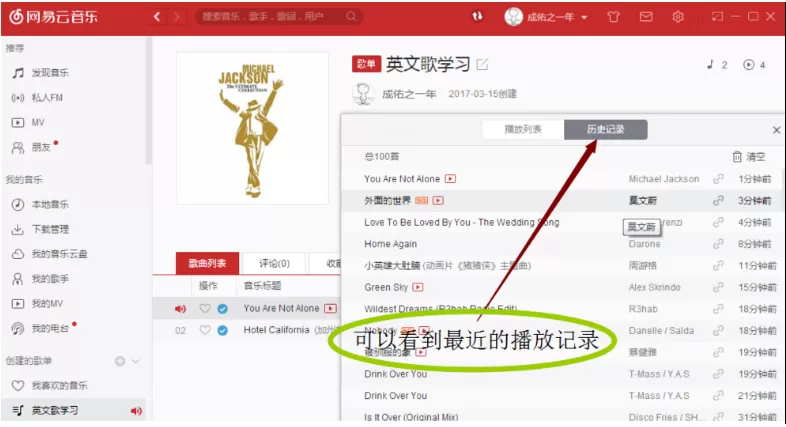Play MV for Green Sky in history

pos(418,287)
